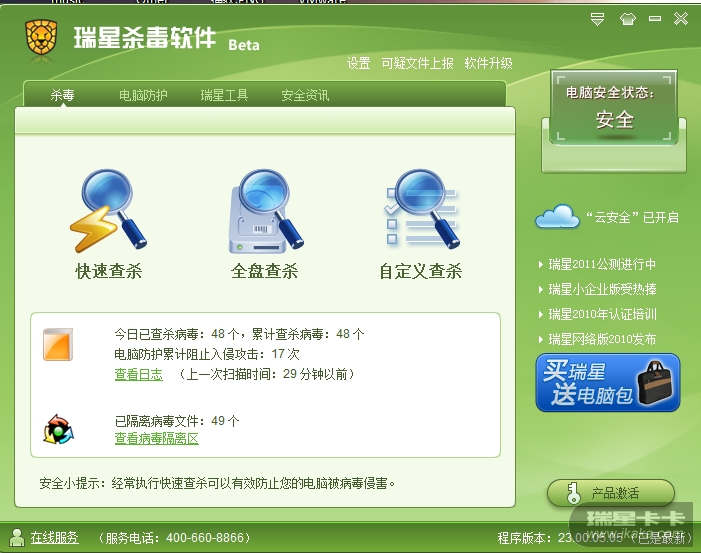Click the 上一次扫描时间 29 分钟以前 text
The width and height of the screenshot is (701, 553).
(267, 374)
